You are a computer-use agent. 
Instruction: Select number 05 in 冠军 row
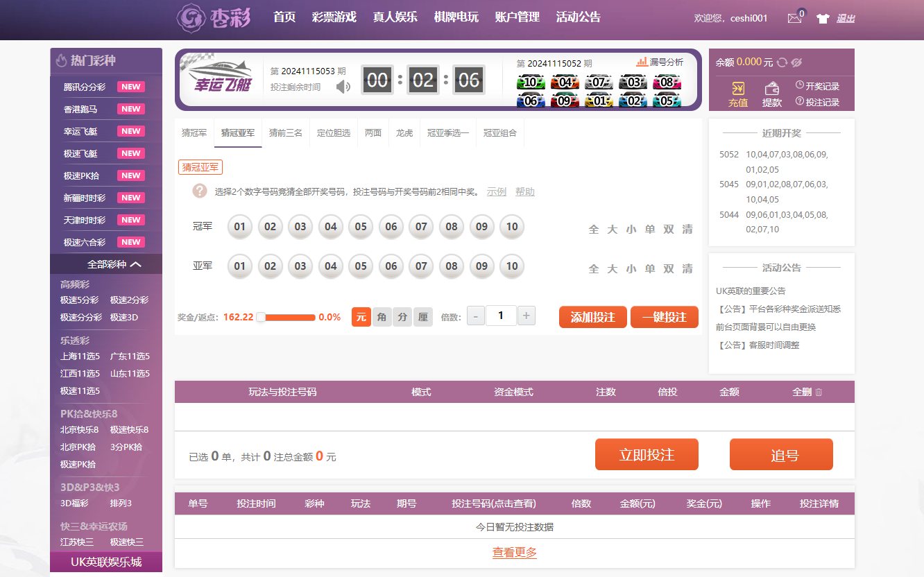[x=361, y=227]
